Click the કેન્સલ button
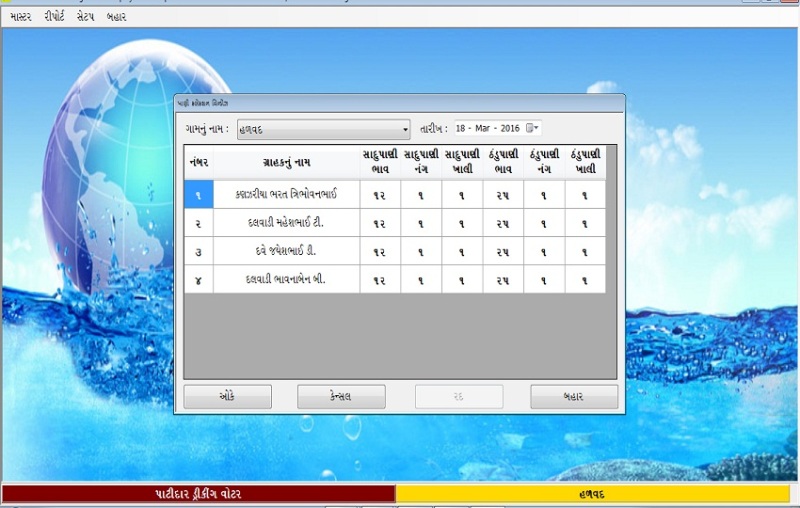The height and width of the screenshot is (508, 800). 341,396
